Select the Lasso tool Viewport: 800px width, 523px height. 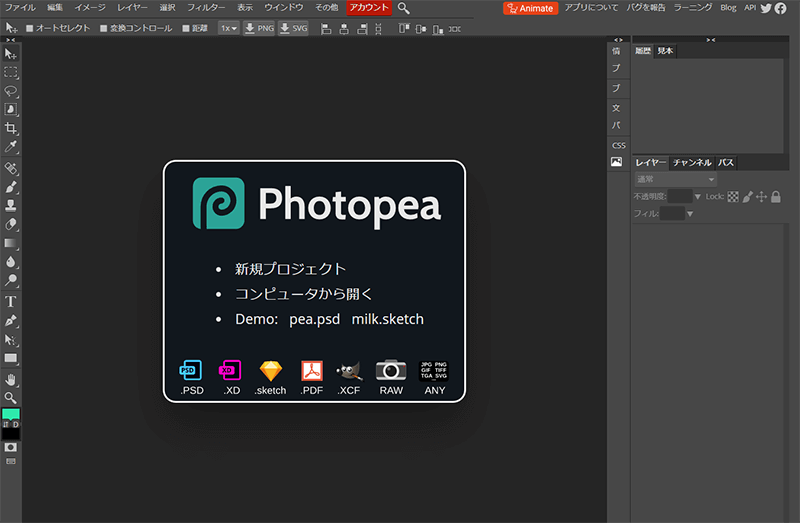tap(11, 91)
